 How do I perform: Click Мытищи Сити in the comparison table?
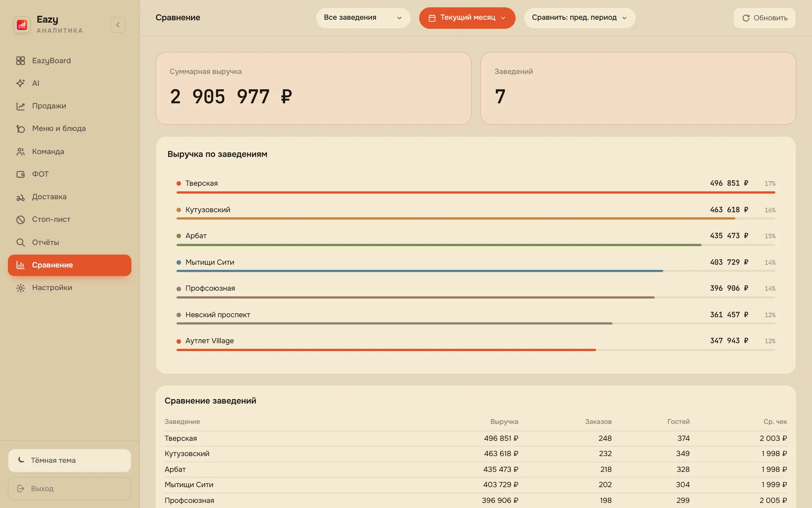point(189,485)
